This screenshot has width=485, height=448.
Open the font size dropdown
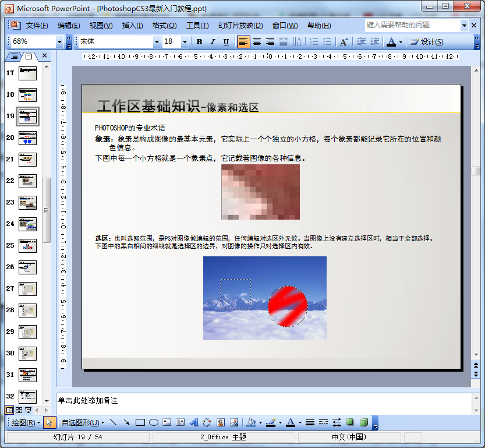click(185, 41)
